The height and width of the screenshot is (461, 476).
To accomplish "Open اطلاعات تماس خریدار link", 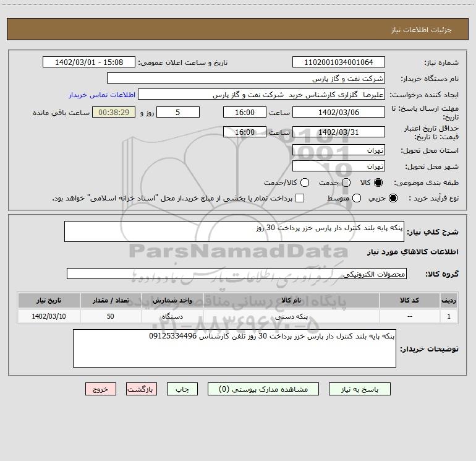I will (102, 95).
